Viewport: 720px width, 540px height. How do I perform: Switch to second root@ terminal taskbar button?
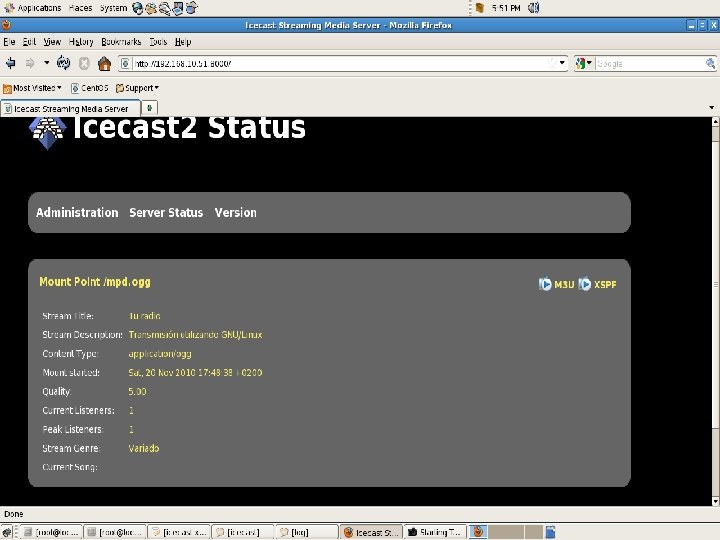click(116, 532)
